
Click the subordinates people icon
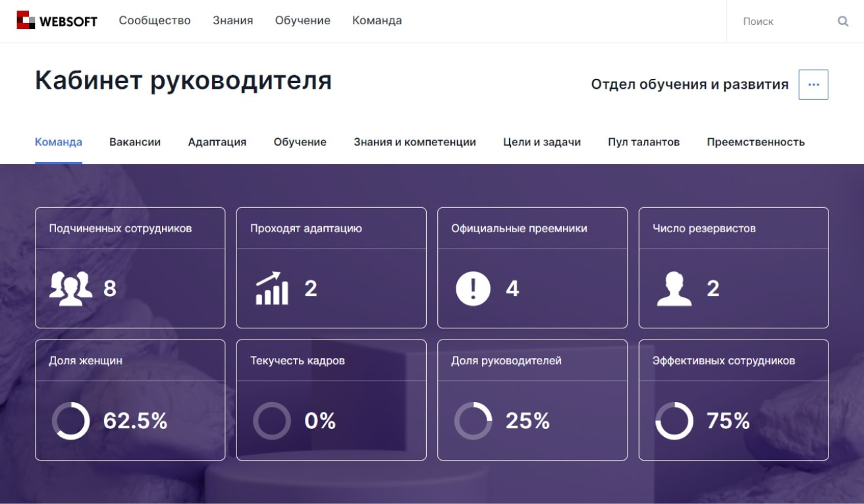[70, 288]
